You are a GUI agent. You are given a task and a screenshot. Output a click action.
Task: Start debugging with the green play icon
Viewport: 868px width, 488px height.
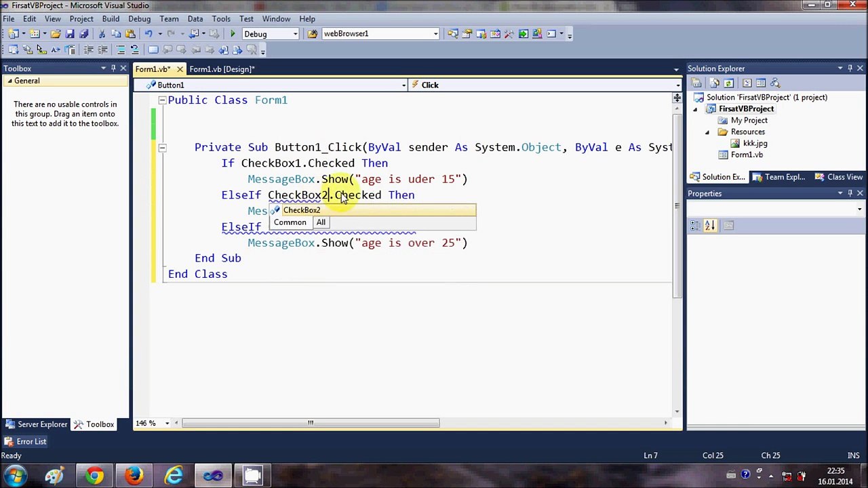tap(233, 34)
